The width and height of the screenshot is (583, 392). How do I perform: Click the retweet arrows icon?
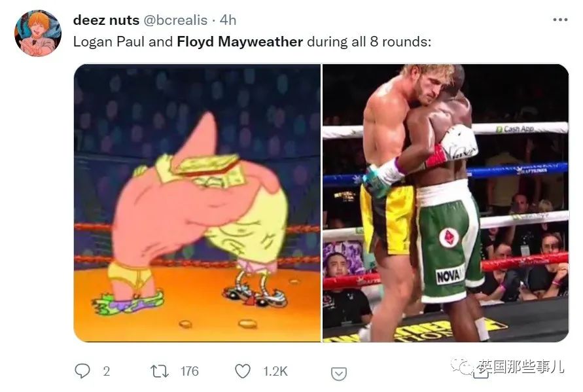coord(160,371)
